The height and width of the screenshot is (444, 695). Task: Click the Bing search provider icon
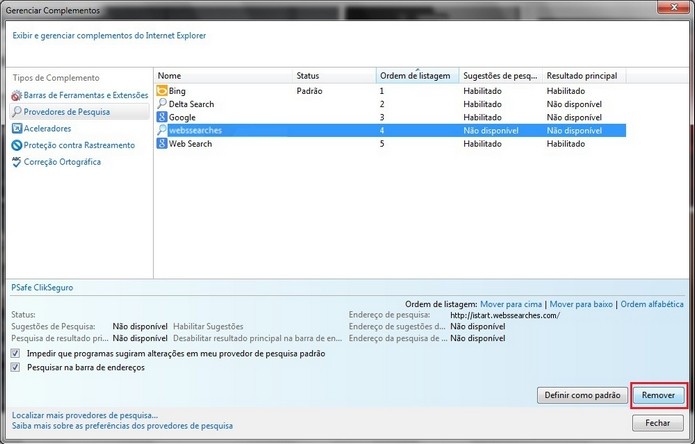coord(162,91)
